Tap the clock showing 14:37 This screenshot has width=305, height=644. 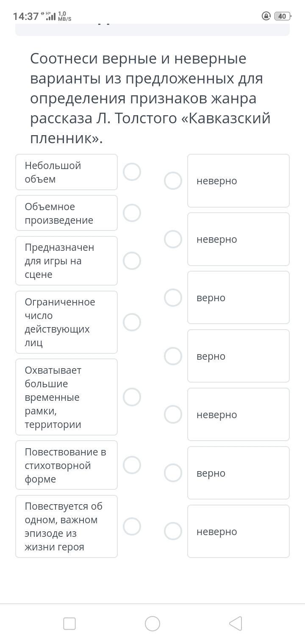coord(26,16)
